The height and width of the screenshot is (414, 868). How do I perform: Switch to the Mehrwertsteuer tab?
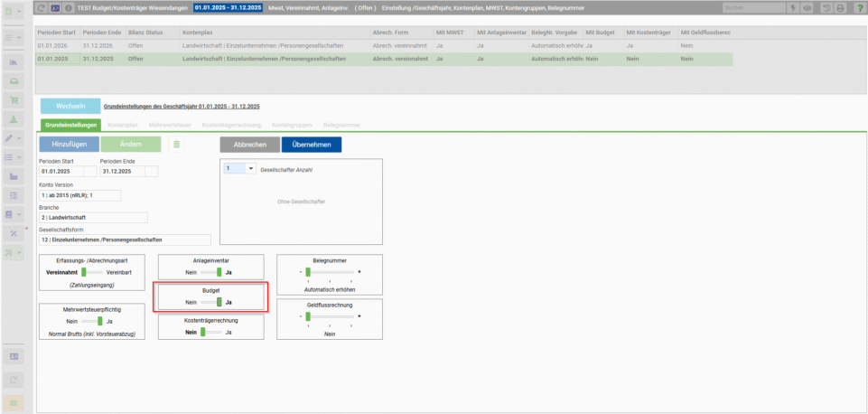[x=170, y=126]
